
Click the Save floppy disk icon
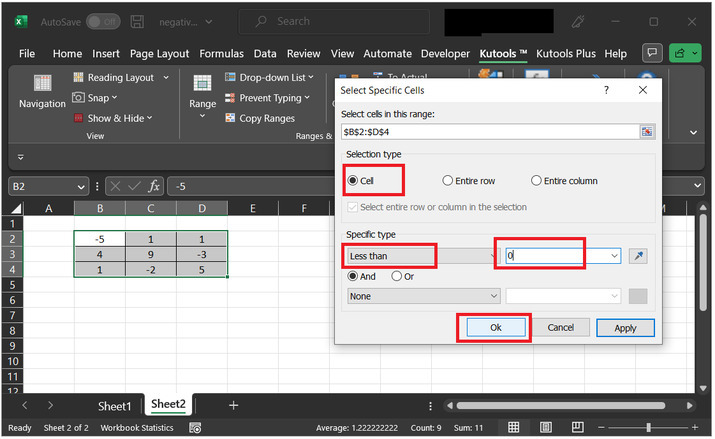(137, 21)
